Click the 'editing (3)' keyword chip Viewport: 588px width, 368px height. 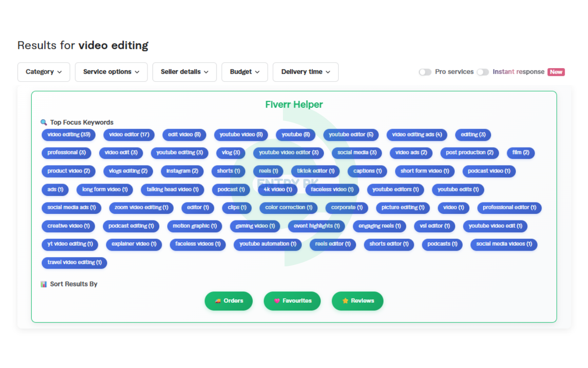click(473, 135)
